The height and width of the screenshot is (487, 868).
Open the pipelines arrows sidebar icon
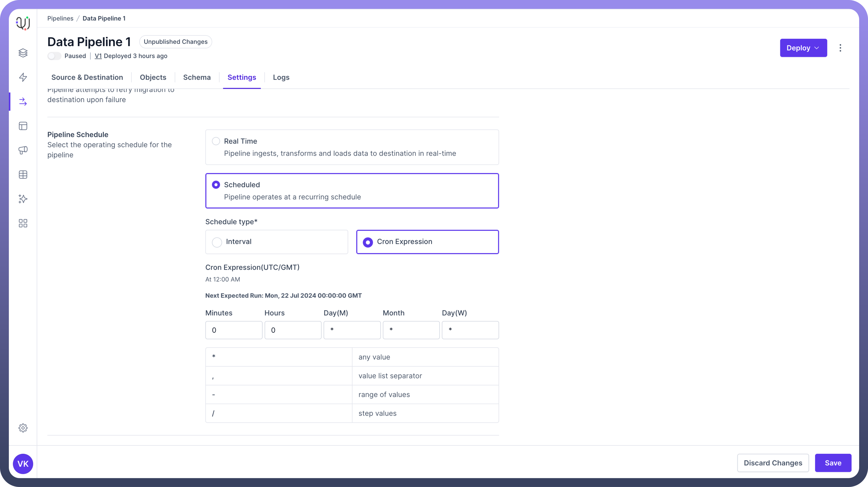(23, 101)
